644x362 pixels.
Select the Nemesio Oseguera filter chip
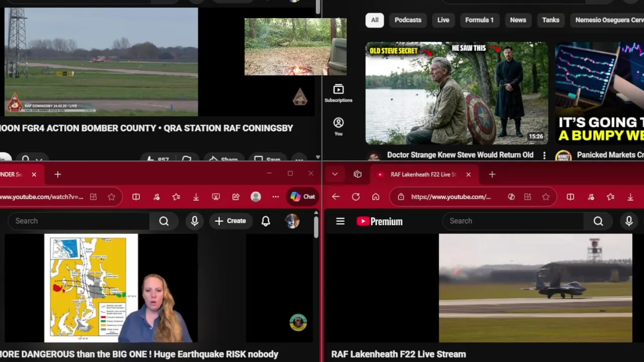(x=607, y=20)
